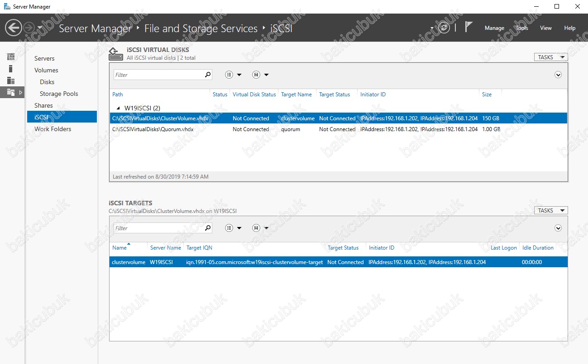Click the 150 GB size cell
The height and width of the screenshot is (364, 588).
click(x=491, y=118)
